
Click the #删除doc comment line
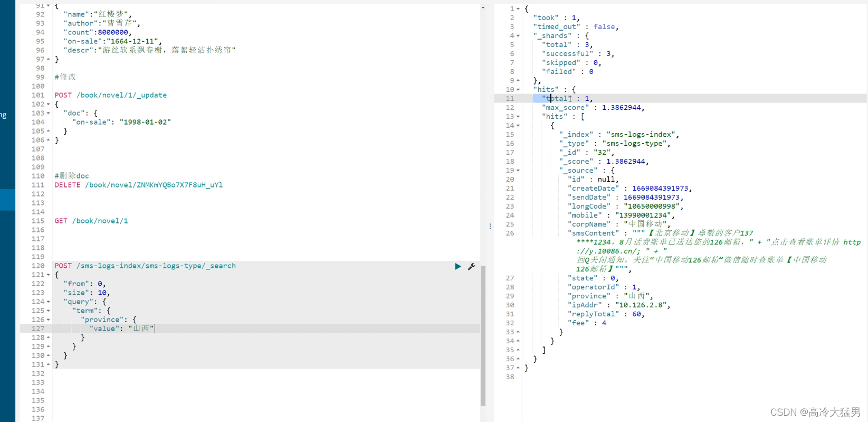tap(72, 176)
